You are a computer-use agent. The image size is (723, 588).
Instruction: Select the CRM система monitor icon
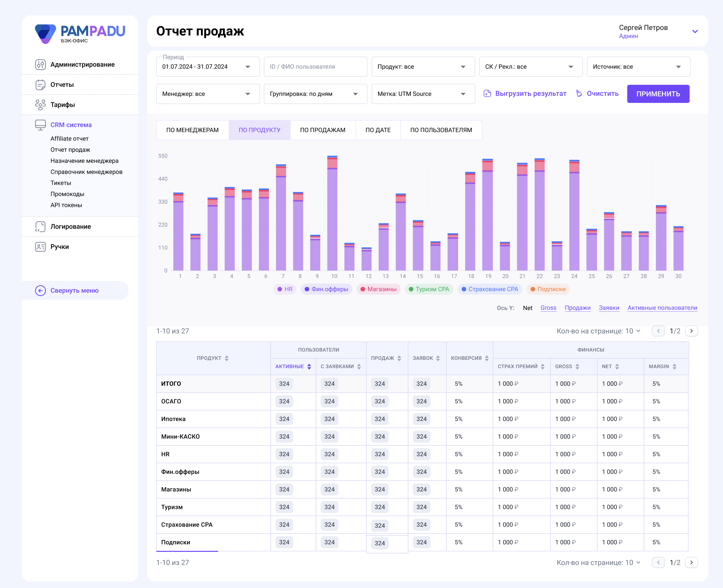(x=40, y=125)
